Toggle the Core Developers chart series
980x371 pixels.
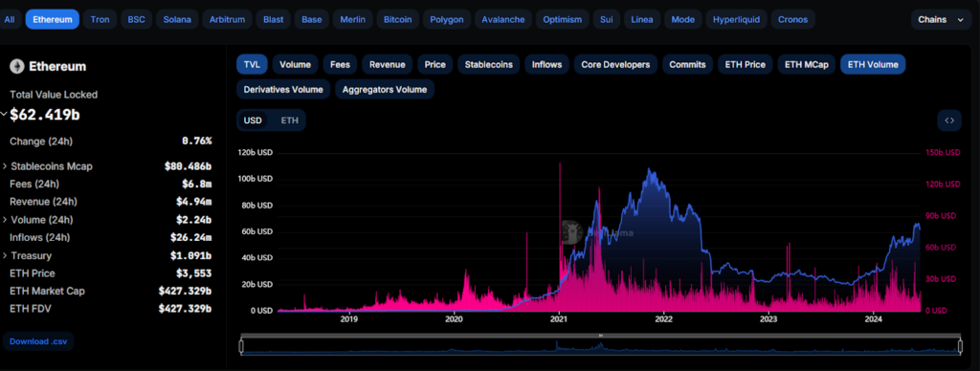click(615, 64)
